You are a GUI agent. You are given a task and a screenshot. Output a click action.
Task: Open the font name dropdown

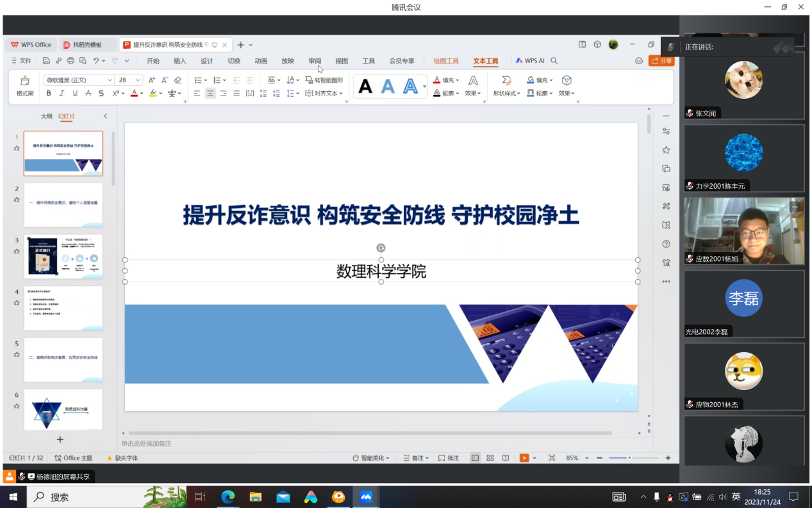110,80
